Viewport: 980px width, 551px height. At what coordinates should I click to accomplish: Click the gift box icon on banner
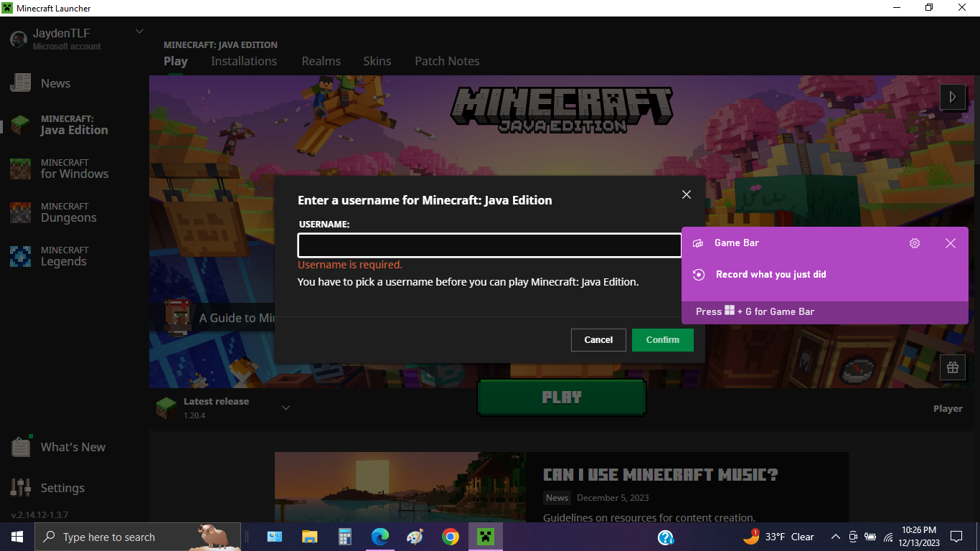click(x=952, y=367)
